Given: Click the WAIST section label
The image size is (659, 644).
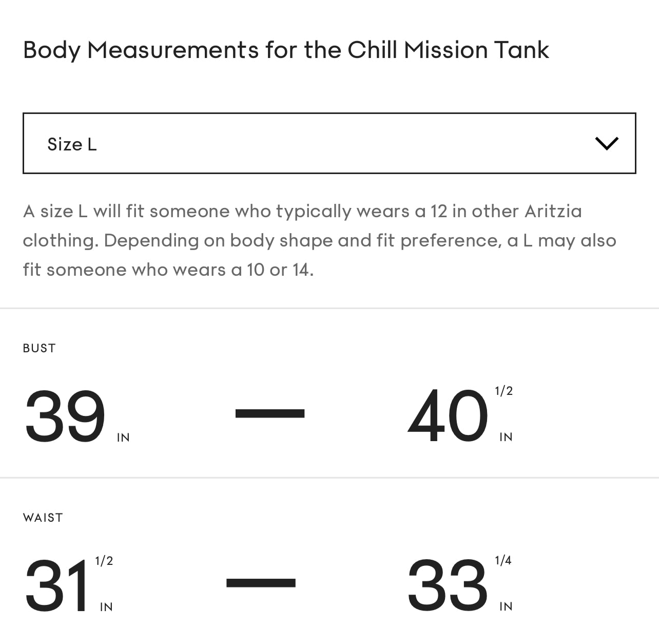Looking at the screenshot, I should [x=43, y=518].
